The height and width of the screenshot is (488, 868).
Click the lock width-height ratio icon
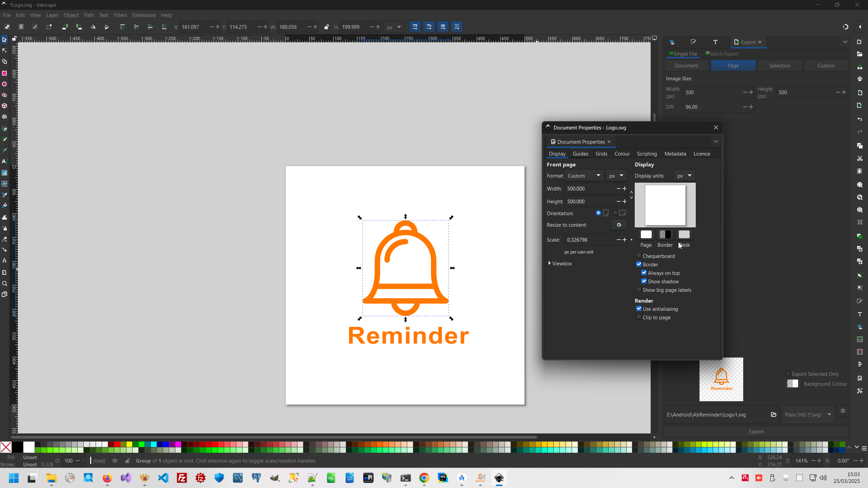click(x=326, y=27)
